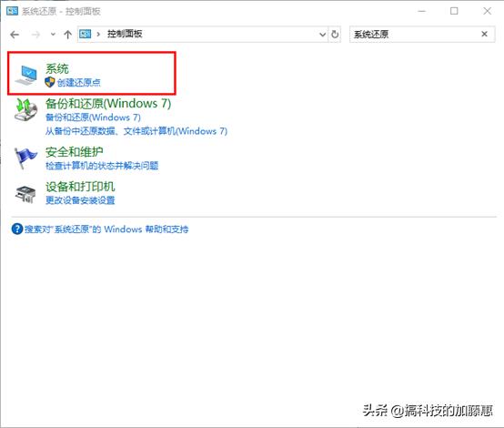Refresh the Control Panel view

click(335, 34)
